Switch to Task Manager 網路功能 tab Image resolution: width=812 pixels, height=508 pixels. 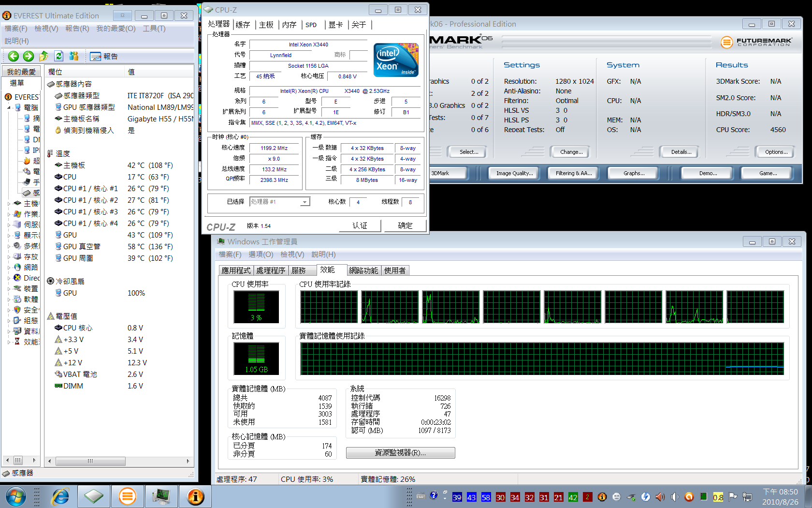[x=363, y=270]
